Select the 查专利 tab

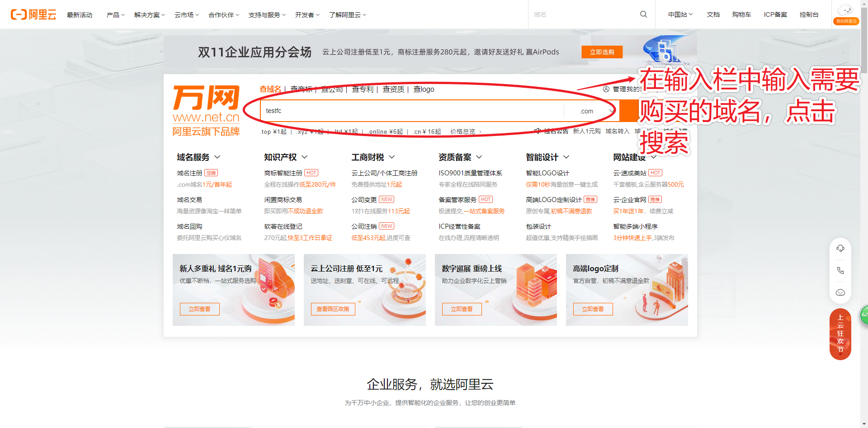pos(363,89)
